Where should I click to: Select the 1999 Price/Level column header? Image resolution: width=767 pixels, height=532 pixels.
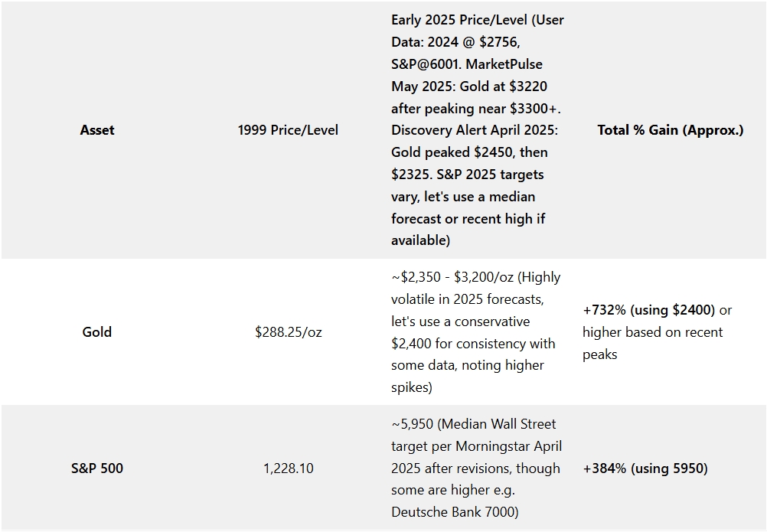(288, 130)
